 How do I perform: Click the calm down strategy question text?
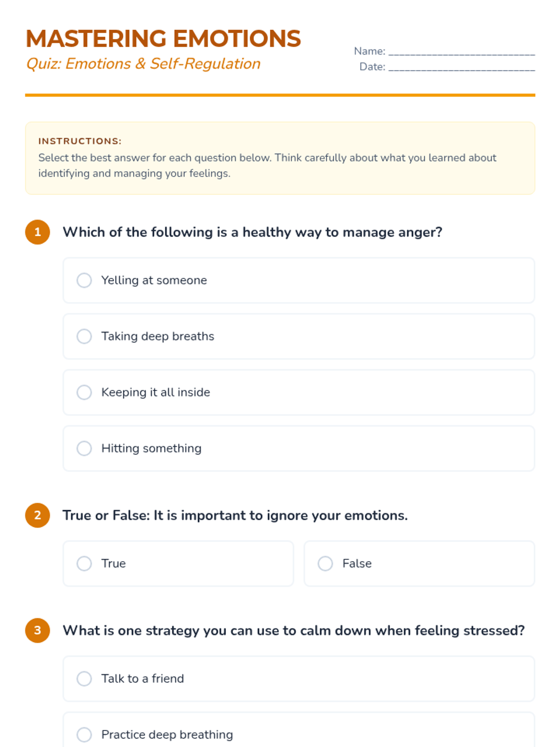pos(294,630)
